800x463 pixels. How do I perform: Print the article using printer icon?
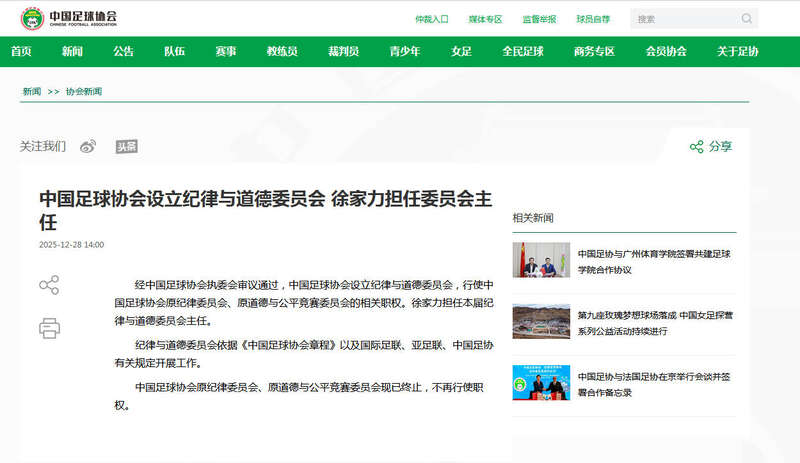click(x=49, y=328)
